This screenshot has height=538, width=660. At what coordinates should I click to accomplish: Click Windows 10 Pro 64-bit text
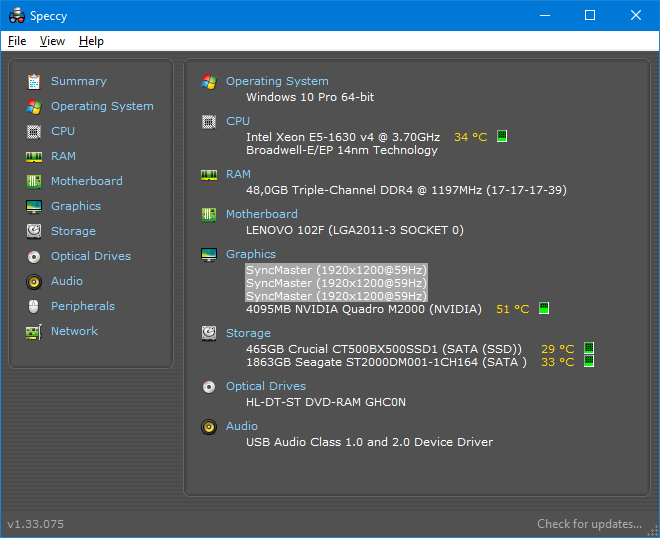pyautogui.click(x=310, y=97)
